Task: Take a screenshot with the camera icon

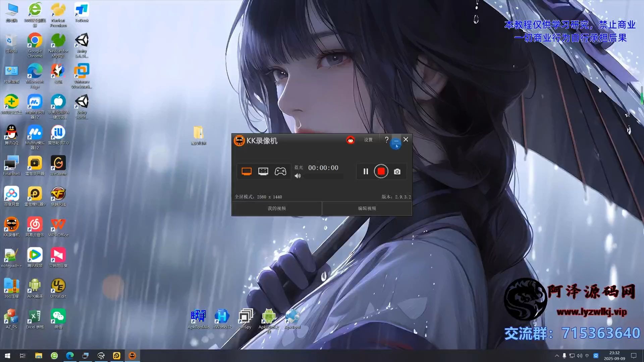Action: click(397, 172)
